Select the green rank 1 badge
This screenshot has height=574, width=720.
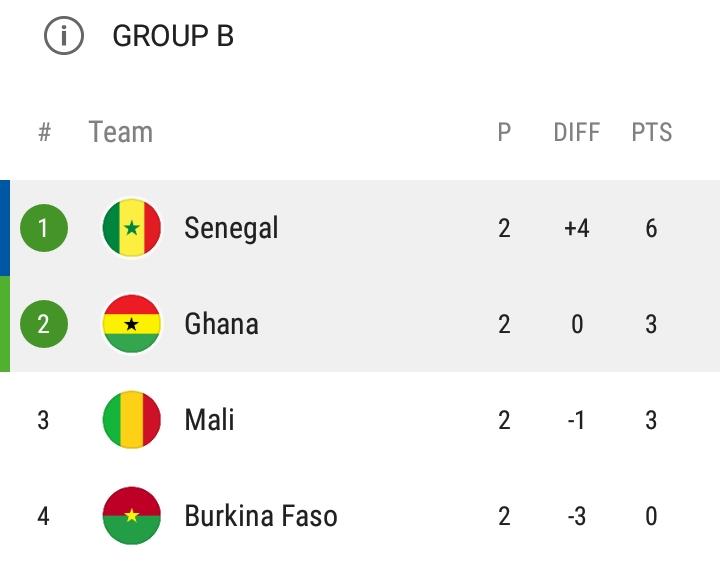pos(44,228)
